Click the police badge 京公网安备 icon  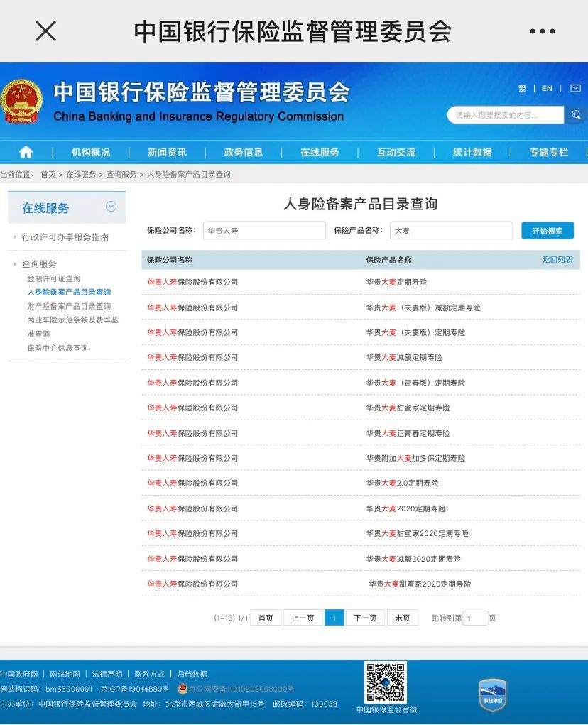click(183, 689)
